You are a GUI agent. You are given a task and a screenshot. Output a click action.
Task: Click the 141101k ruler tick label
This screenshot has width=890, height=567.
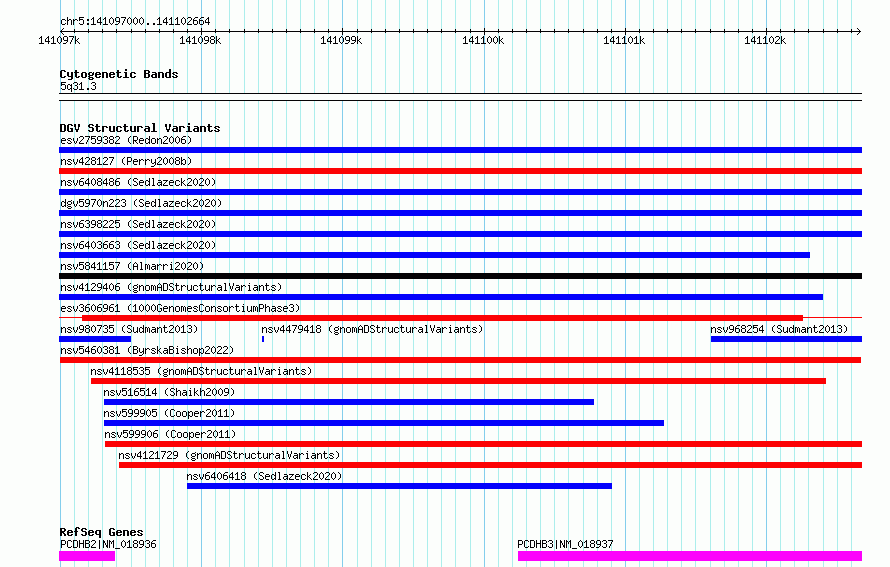click(624, 40)
